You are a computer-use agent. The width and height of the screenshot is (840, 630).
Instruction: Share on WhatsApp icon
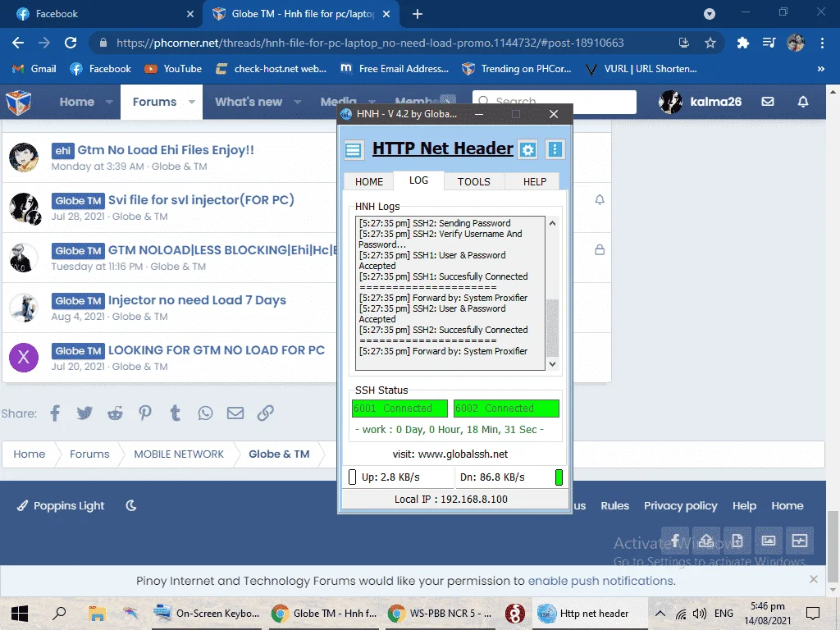tap(205, 413)
